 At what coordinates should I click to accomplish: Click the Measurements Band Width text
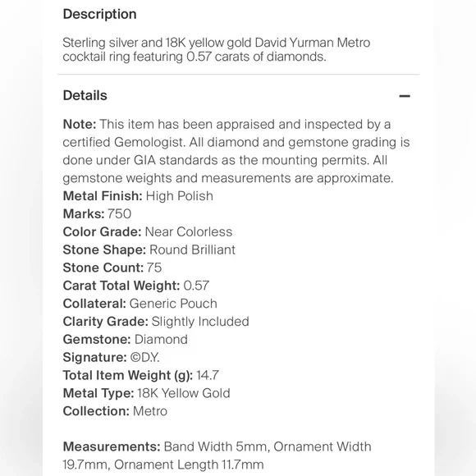(217, 455)
